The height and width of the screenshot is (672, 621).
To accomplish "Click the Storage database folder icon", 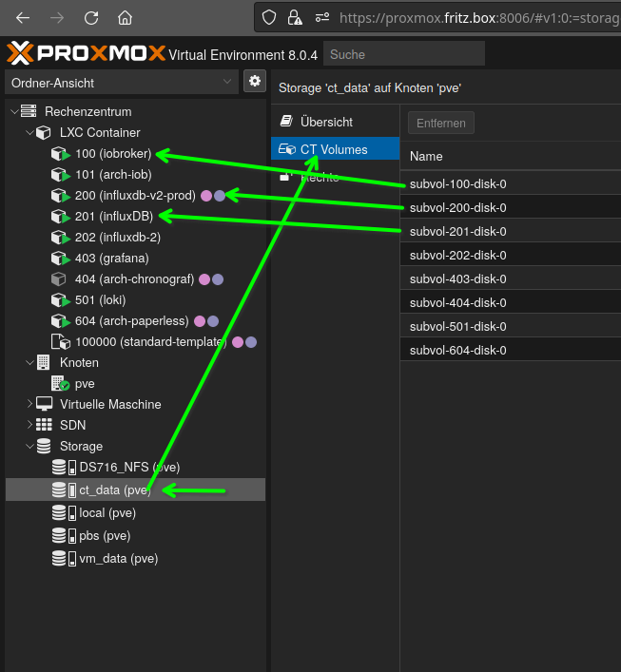I will tap(44, 446).
